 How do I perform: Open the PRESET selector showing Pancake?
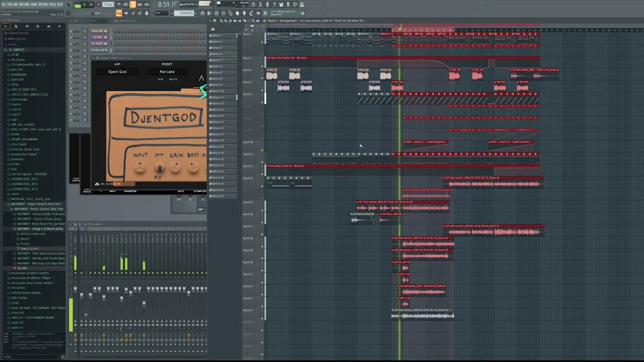[167, 72]
